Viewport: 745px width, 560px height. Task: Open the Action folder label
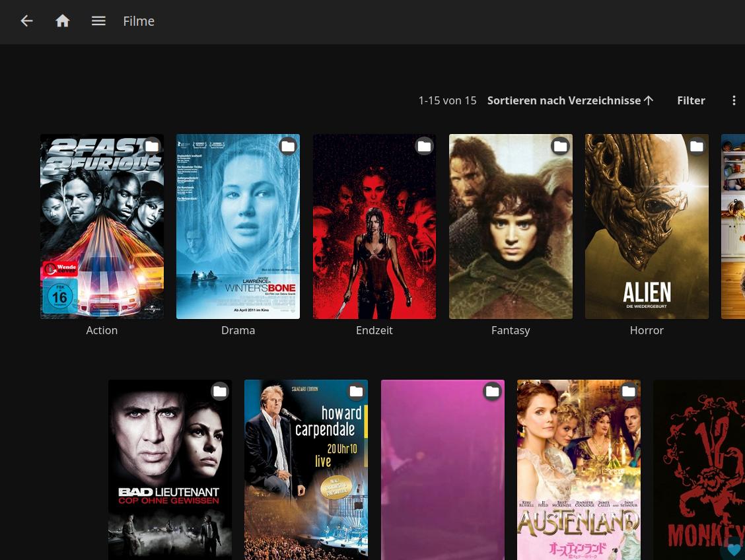point(102,330)
